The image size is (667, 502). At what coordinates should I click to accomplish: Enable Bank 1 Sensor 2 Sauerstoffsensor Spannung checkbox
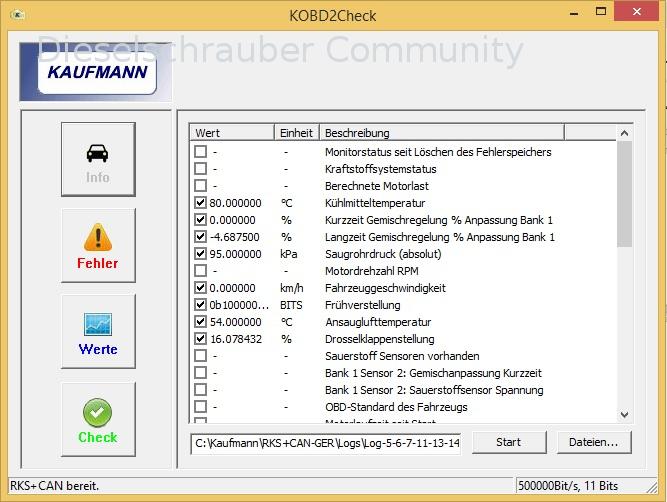point(200,390)
